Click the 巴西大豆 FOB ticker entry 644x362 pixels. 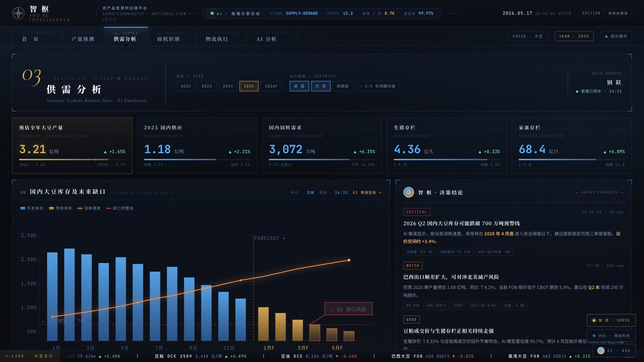point(432,356)
